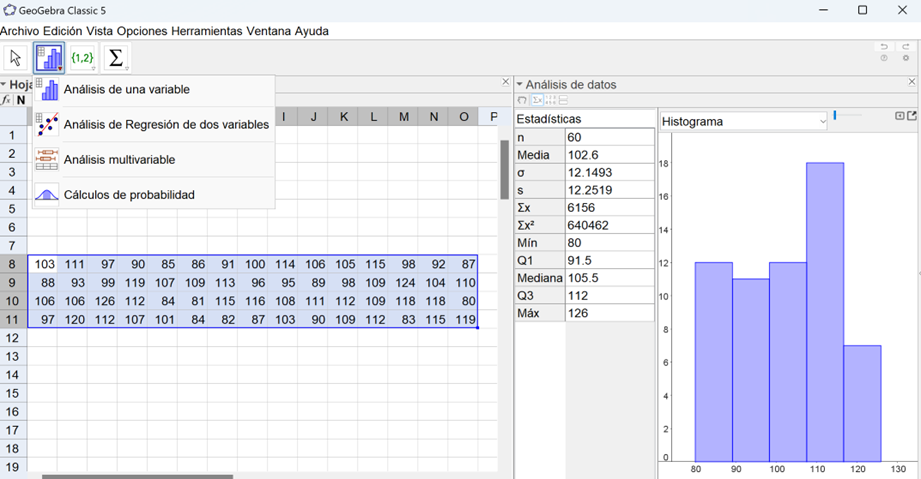Click the Q1 value 91.5
The height and width of the screenshot is (479, 921).
coord(610,260)
